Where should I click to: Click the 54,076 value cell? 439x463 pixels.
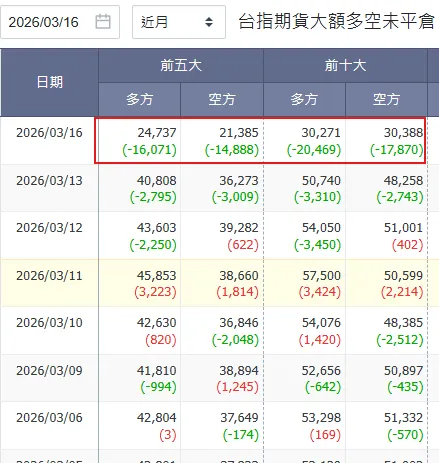pos(304,330)
